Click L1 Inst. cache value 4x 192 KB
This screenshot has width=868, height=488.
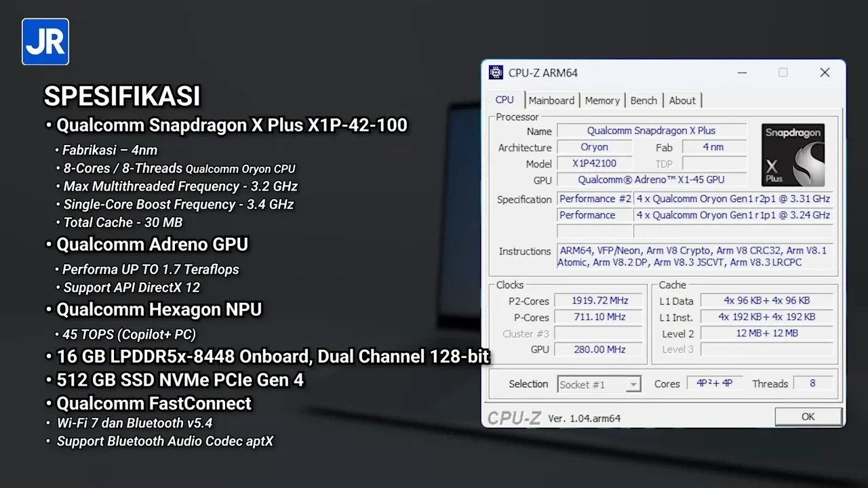766,317
